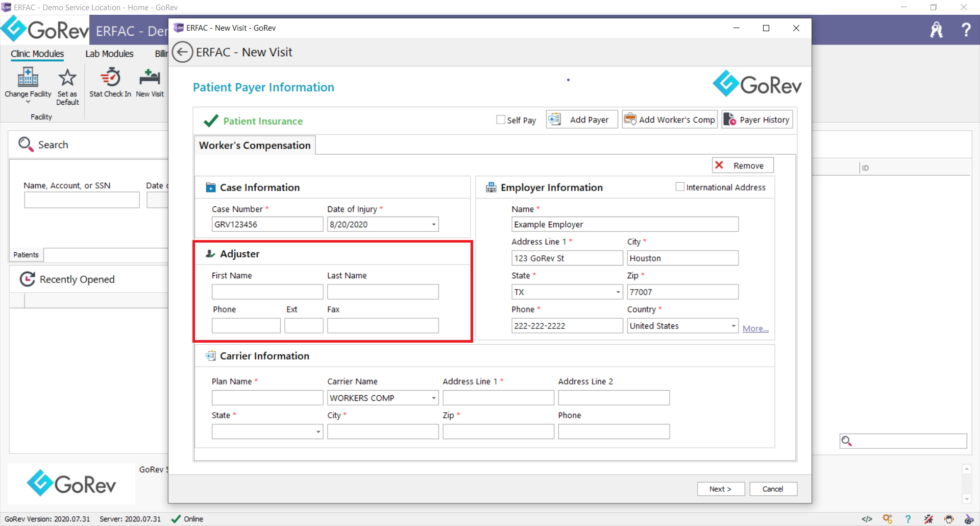Maximize the New Visit dialog window

[766, 28]
